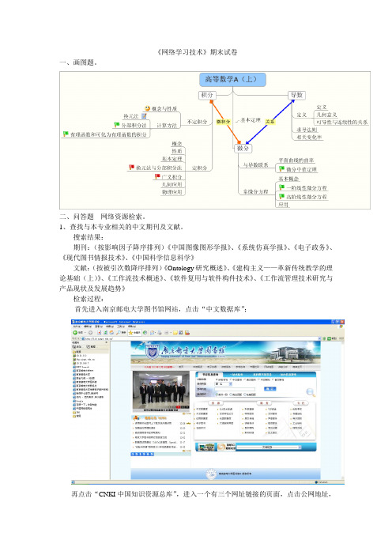This screenshot has width=392, height=555.
Task: Click the 几何应用 node
Action: pyautogui.click(x=172, y=184)
